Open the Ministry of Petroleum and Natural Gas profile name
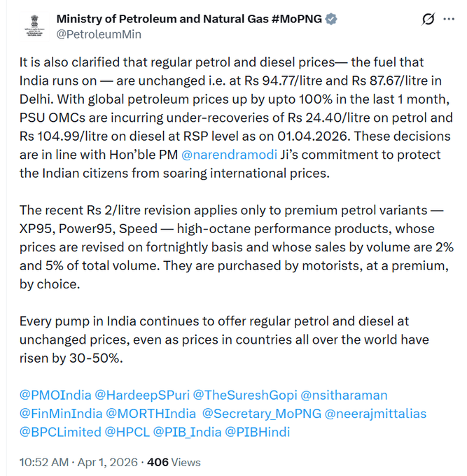Screen dimensions: 467x476 click(x=189, y=19)
